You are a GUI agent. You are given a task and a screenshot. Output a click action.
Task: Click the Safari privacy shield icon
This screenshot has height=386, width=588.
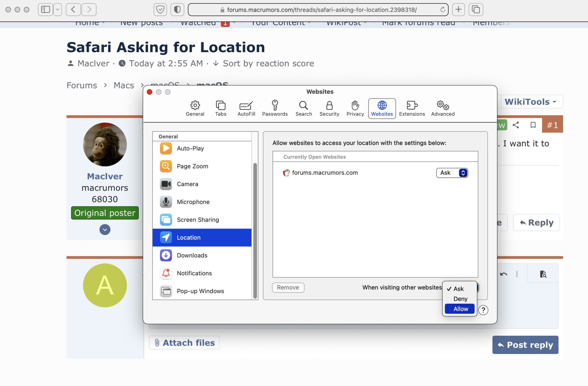point(177,10)
